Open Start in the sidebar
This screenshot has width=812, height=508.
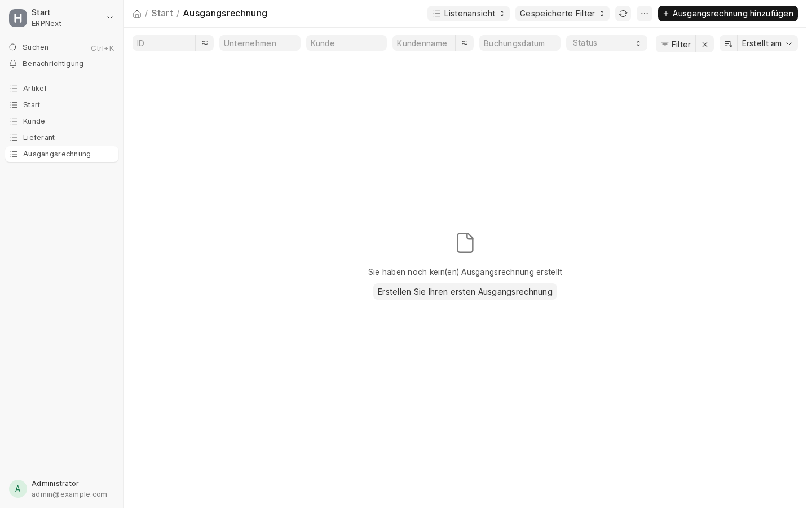click(62, 105)
